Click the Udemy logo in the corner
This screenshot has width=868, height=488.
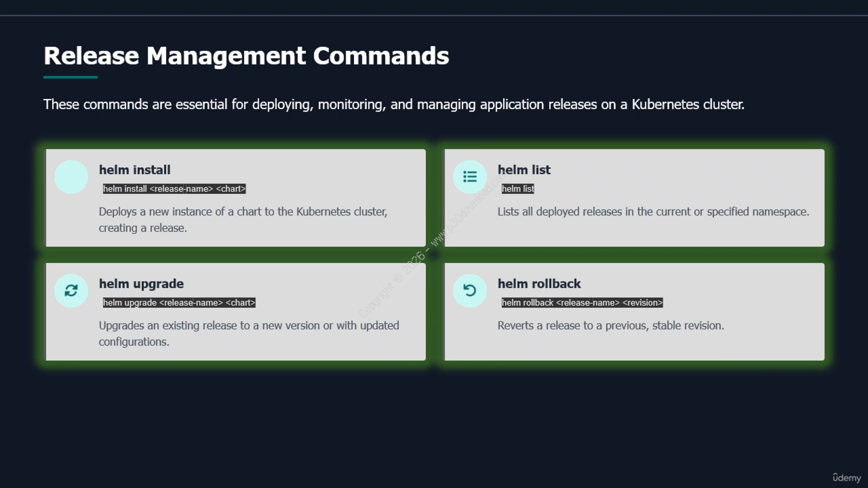click(x=846, y=477)
